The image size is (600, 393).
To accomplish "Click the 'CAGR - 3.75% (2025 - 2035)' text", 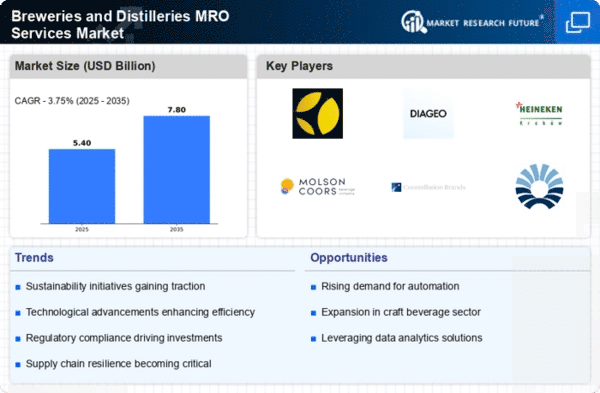I will (72, 101).
